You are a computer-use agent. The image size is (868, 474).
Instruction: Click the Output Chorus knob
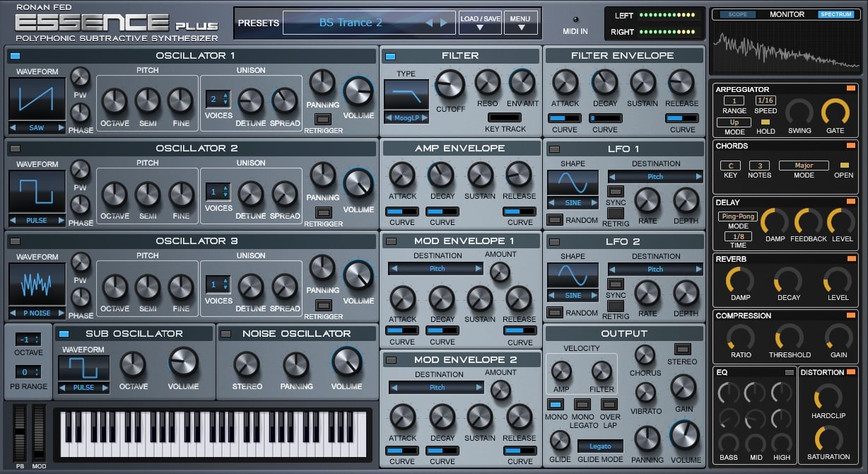point(645,355)
